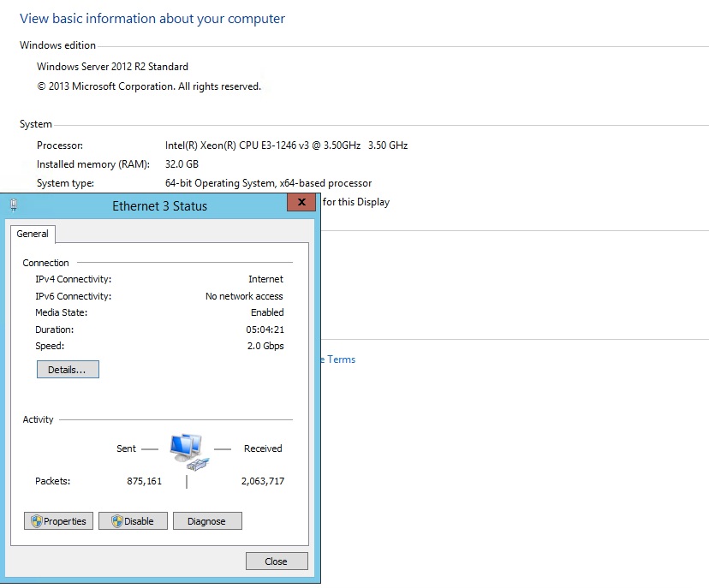The width and height of the screenshot is (709, 588).
Task: Follow the partially visible Terms link
Action: [x=338, y=359]
